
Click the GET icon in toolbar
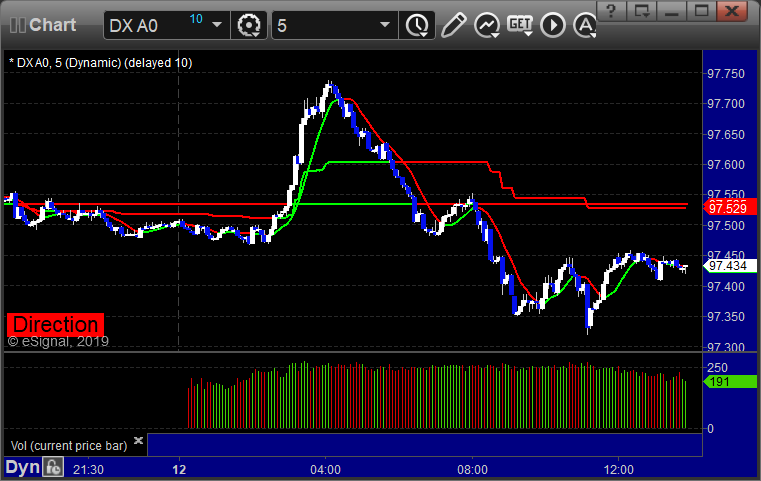click(520, 25)
